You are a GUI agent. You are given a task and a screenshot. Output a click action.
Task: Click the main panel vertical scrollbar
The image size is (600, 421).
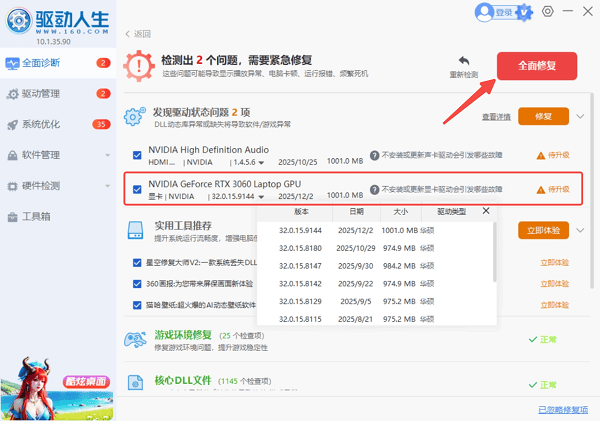pos(592,190)
